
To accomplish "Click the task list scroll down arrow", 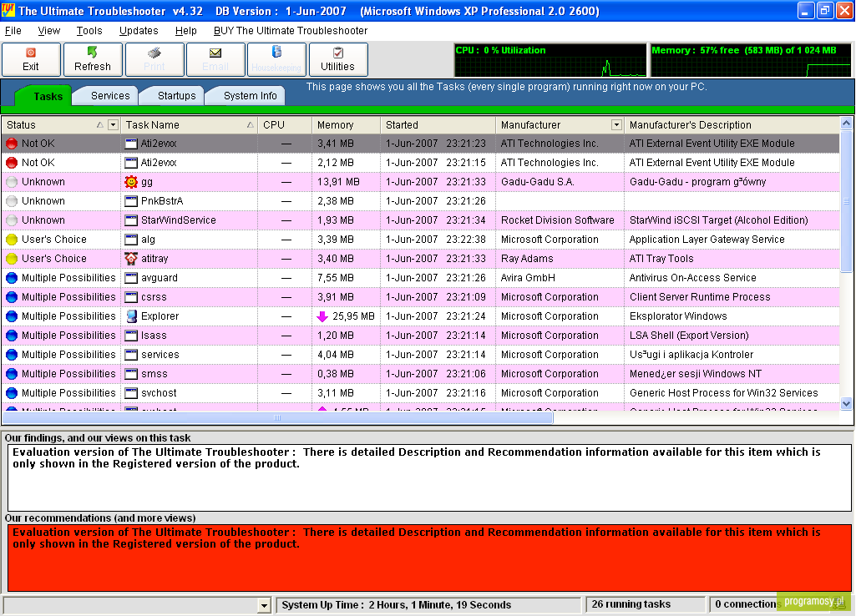I will pos(846,404).
